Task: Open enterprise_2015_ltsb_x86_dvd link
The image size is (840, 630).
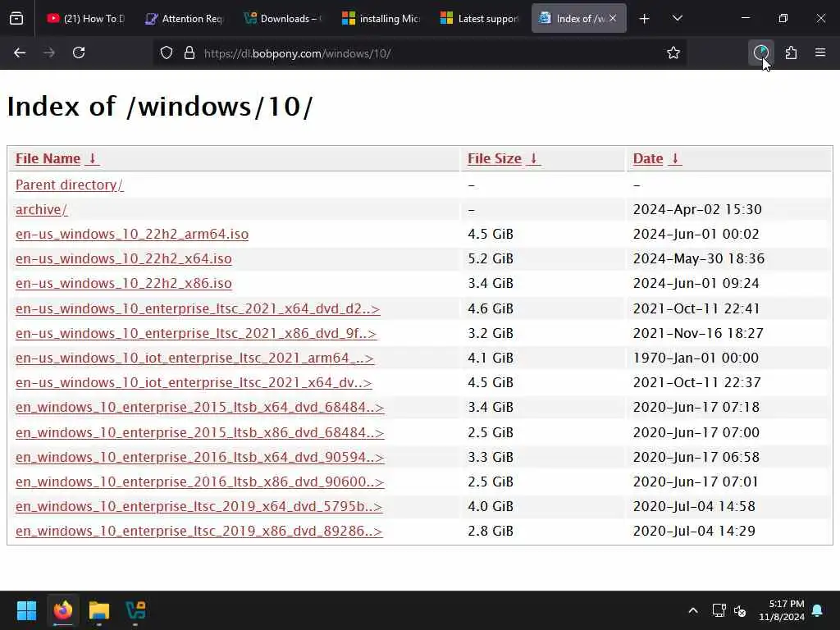Action: pos(200,432)
